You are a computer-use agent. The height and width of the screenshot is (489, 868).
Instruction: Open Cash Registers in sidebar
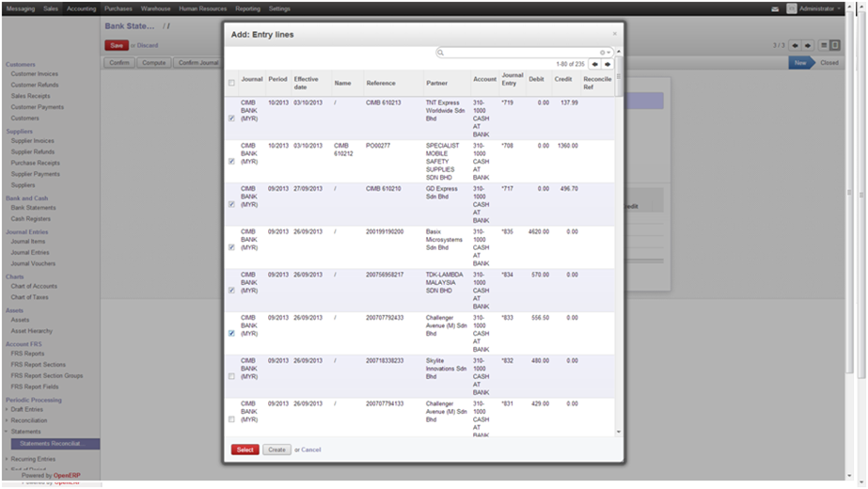[x=30, y=219]
